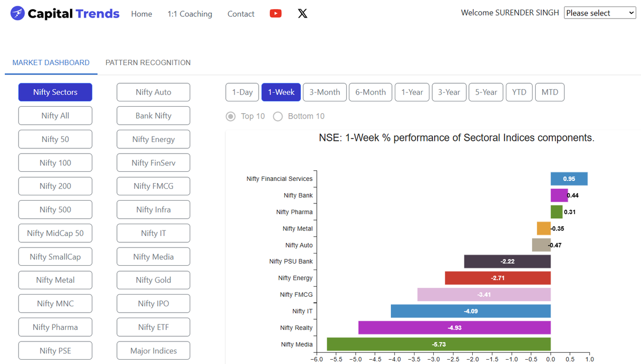
Task: Click the Nifty 500 button
Action: coord(55,210)
